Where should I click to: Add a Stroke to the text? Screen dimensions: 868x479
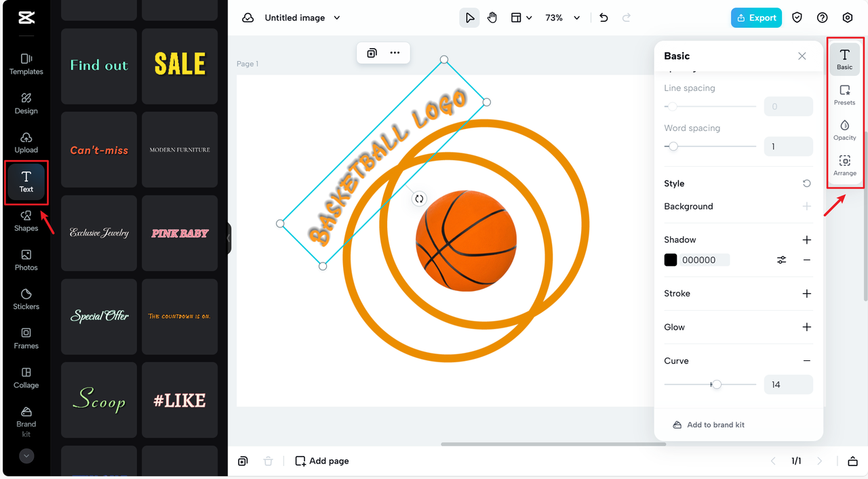[x=806, y=294]
